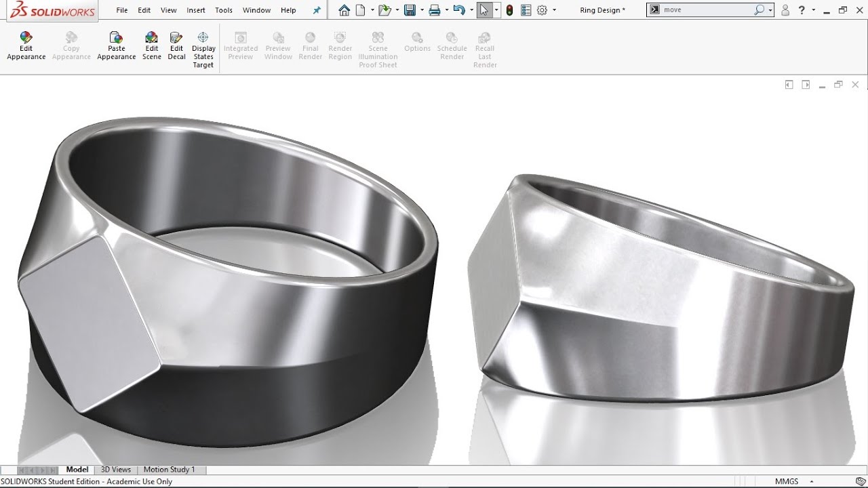Open the View menu
This screenshot has width=868, height=488.
[x=169, y=10]
